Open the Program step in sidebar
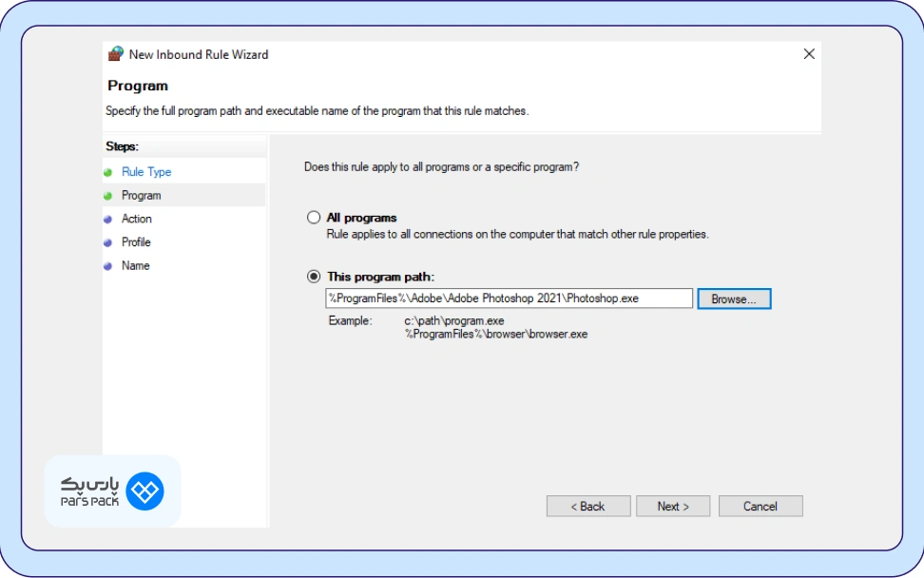The height and width of the screenshot is (578, 924). point(142,196)
